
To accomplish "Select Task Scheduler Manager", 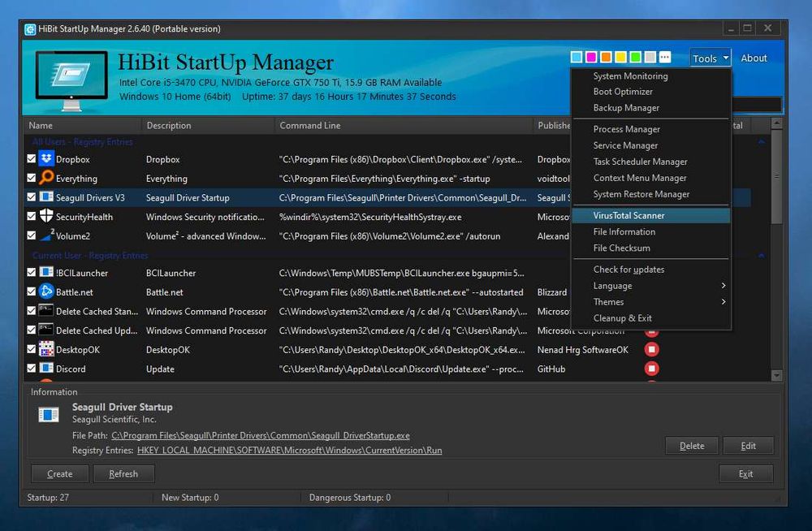I will (x=651, y=162).
